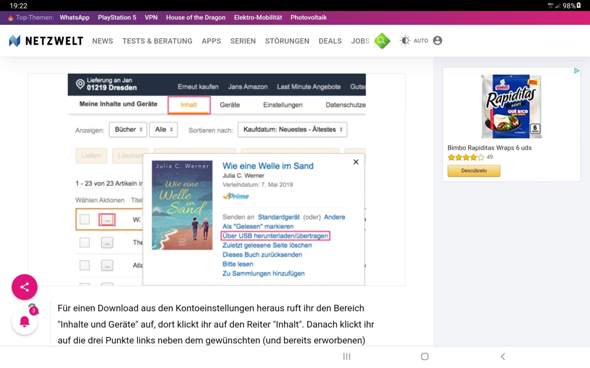The width and height of the screenshot is (590, 368).
Task: Open the Netzwelt logo home link
Action: pos(46,41)
